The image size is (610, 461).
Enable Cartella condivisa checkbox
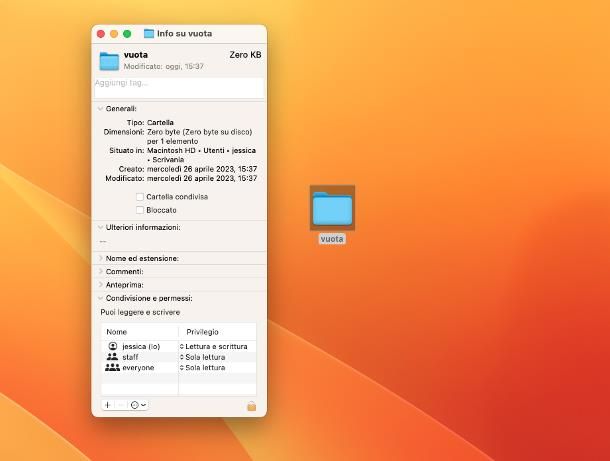140,197
